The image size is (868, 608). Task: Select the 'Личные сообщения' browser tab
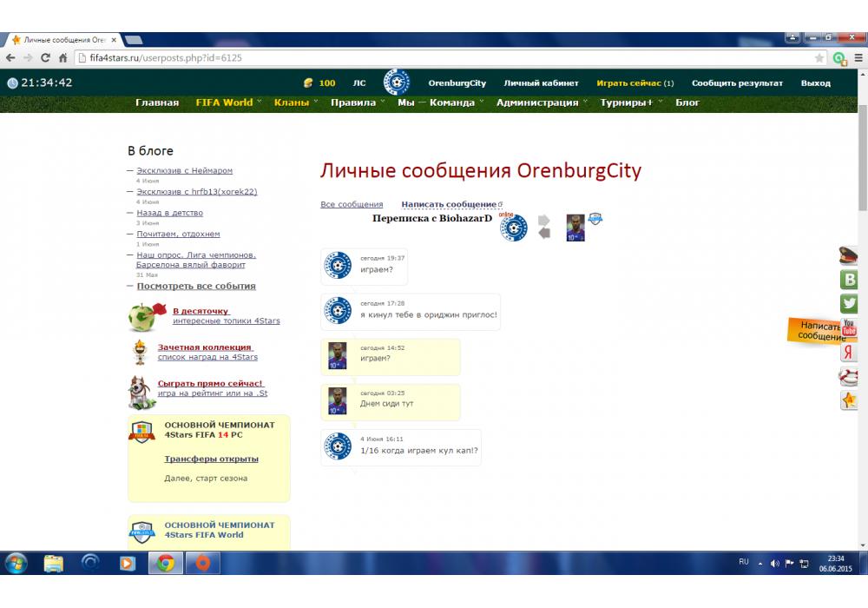click(x=64, y=40)
